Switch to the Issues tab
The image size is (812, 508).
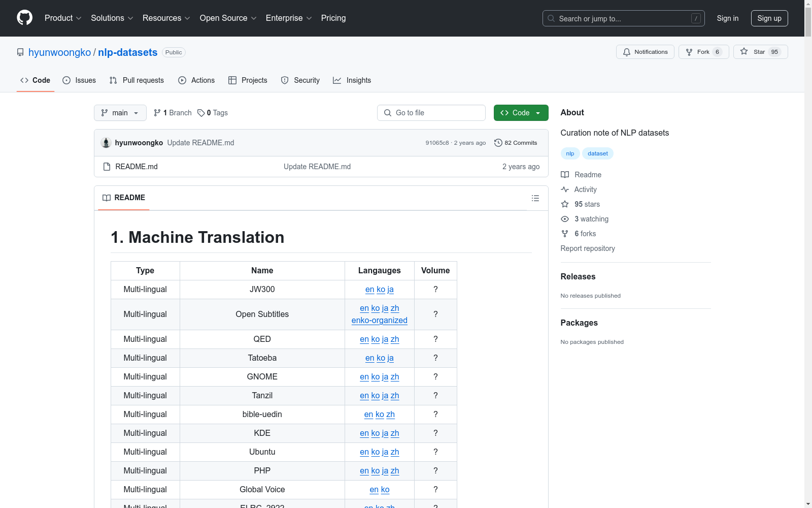tap(79, 80)
